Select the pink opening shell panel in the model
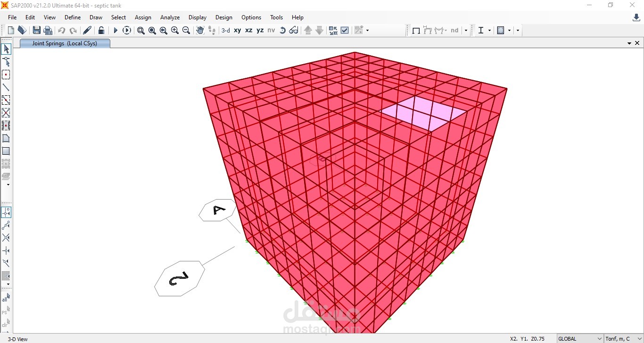The image size is (644, 343). click(423, 113)
